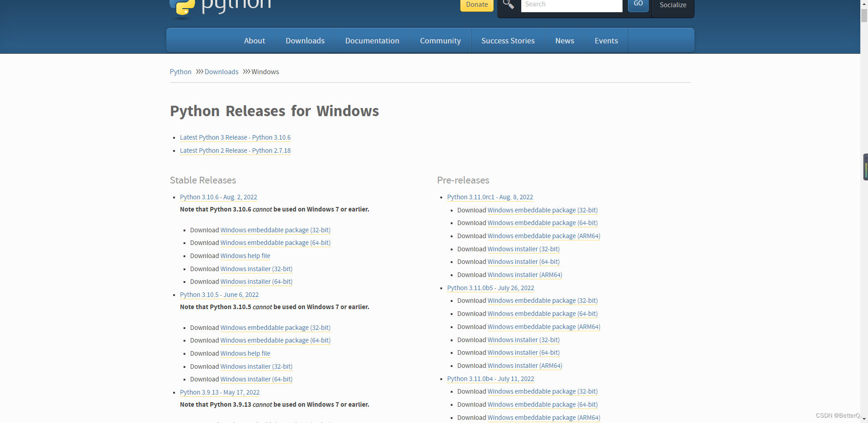Download Python 3.11.0b4 embeddable package (32-bit)
Screen dimensions: 868x423
542,391
